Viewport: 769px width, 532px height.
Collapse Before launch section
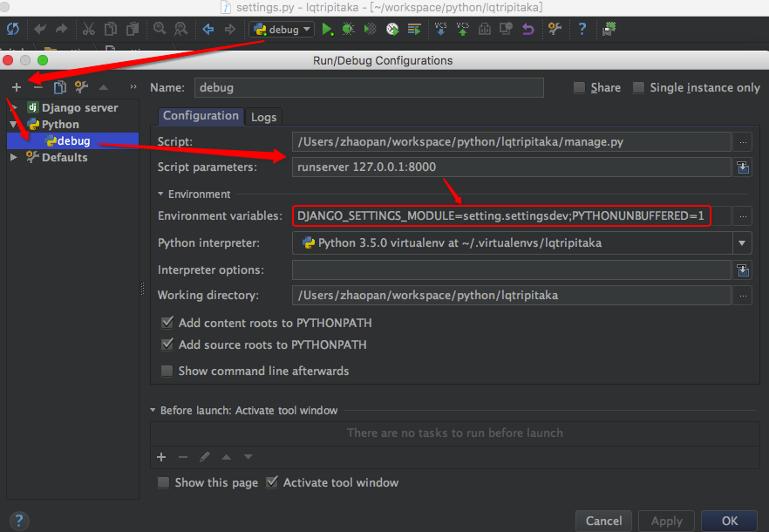[x=153, y=410]
